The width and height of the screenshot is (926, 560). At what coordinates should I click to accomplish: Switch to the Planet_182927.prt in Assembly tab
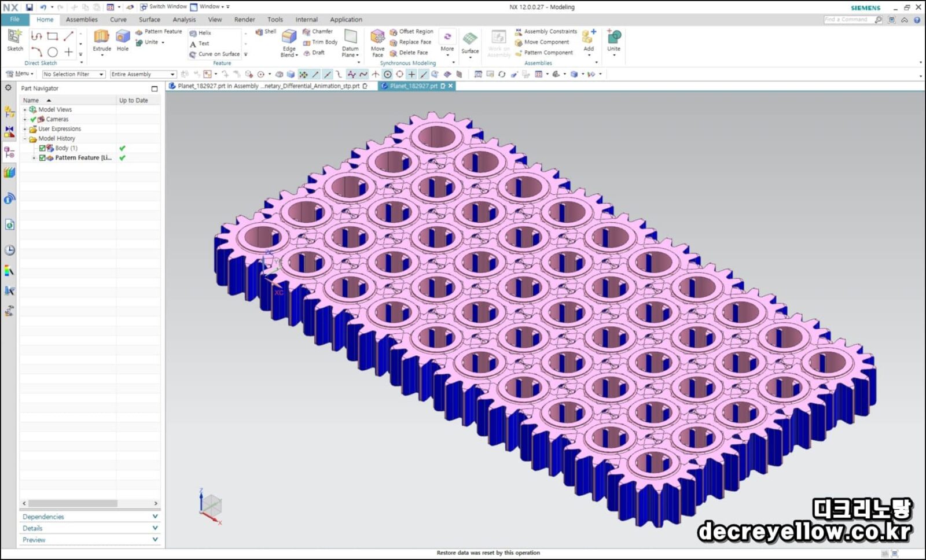tap(268, 86)
